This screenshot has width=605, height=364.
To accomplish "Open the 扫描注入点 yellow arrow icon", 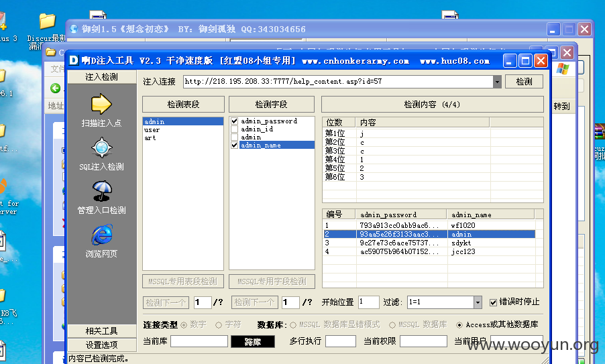I will click(x=101, y=104).
